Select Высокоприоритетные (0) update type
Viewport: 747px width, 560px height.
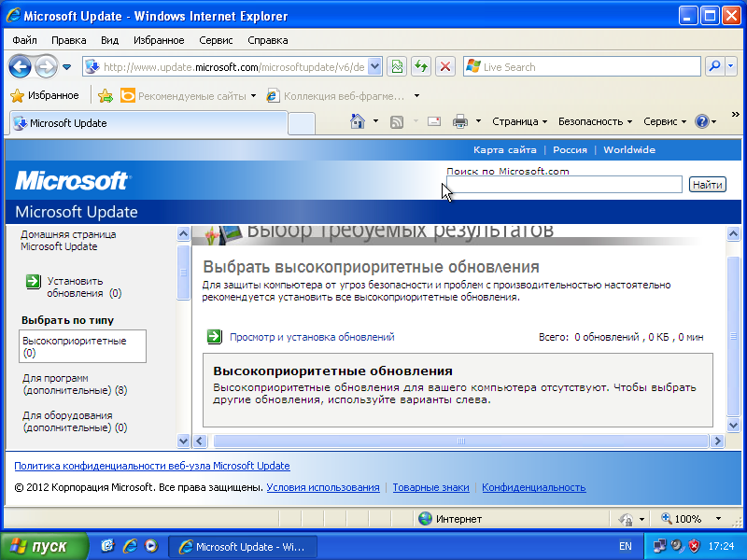pos(82,346)
